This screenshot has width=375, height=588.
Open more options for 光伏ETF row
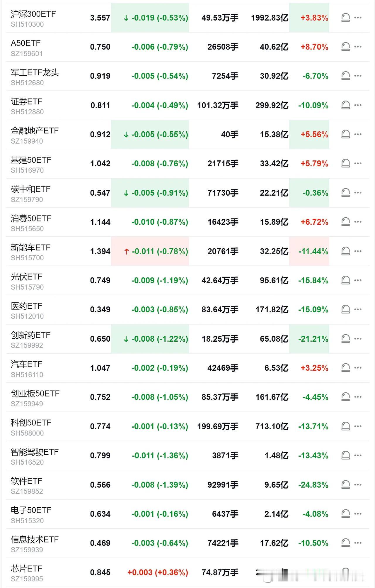[358, 280]
